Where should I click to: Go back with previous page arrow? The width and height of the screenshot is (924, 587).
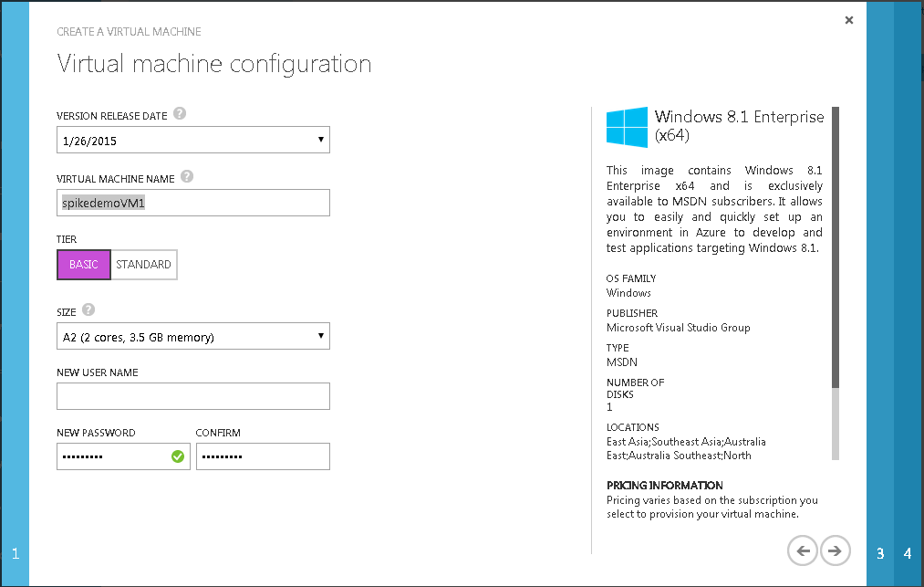click(803, 550)
